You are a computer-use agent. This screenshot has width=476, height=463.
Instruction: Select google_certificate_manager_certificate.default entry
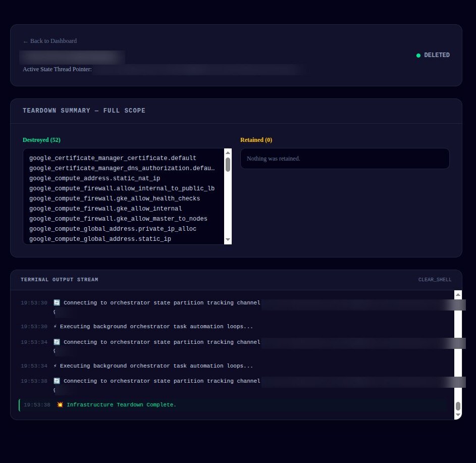pos(113,158)
